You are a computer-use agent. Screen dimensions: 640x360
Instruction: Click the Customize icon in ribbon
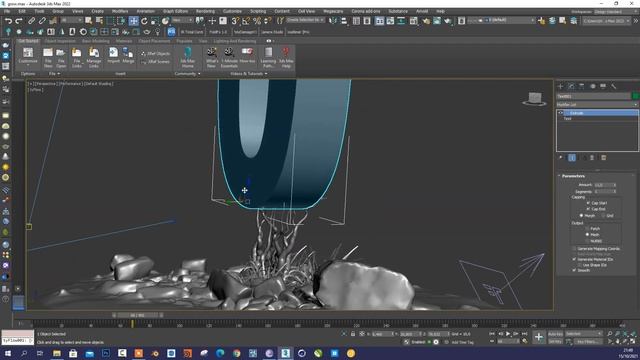coord(28,57)
